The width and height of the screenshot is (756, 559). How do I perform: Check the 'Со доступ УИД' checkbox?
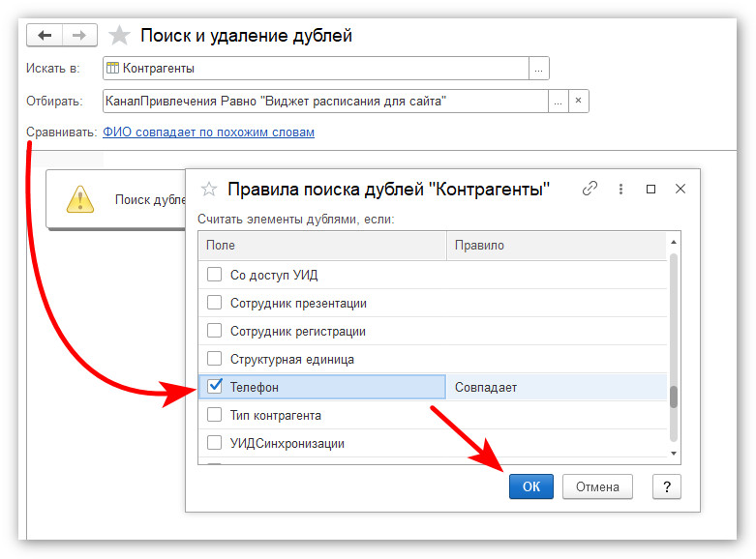(214, 275)
